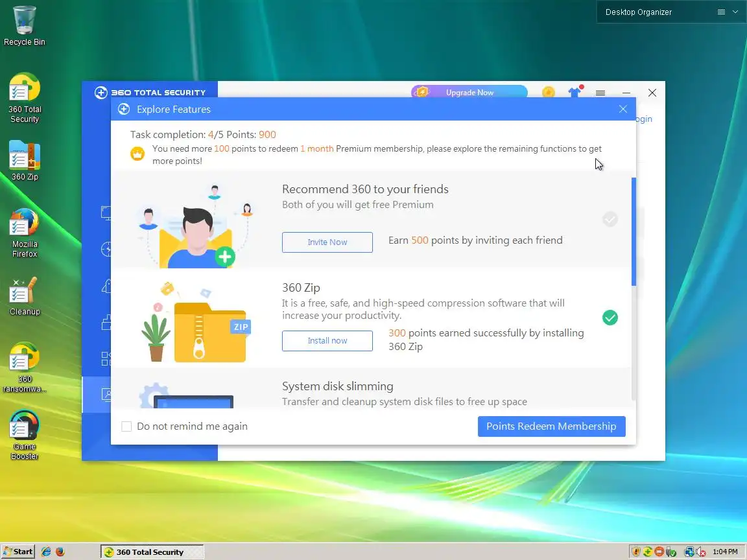The width and height of the screenshot is (747, 560).
Task: Open the Cleanup desktop shortcut
Action: click(24, 296)
